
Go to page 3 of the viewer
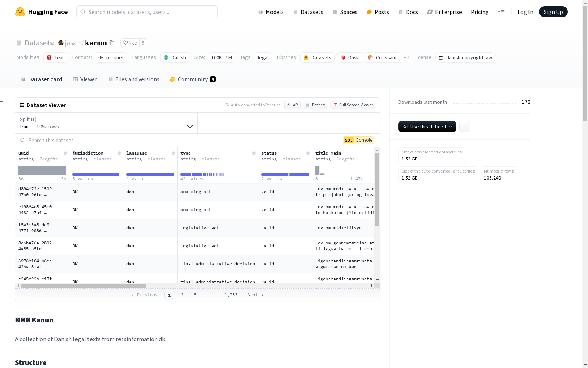pos(195,295)
